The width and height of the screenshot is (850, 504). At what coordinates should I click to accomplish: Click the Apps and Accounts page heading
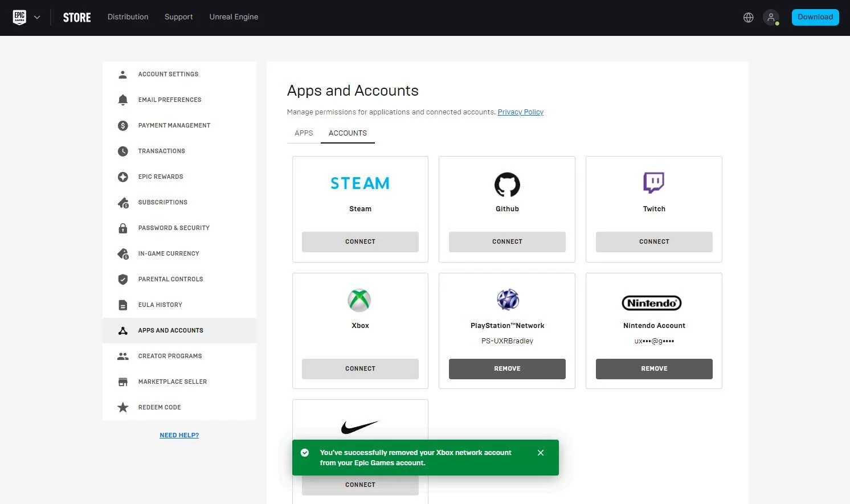(353, 91)
